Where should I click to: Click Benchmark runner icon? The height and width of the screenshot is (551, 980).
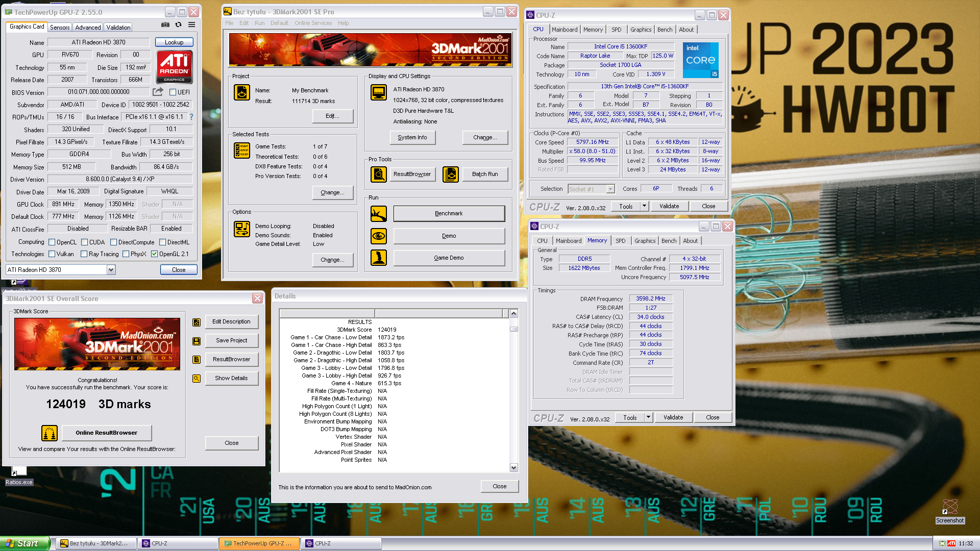[379, 214]
